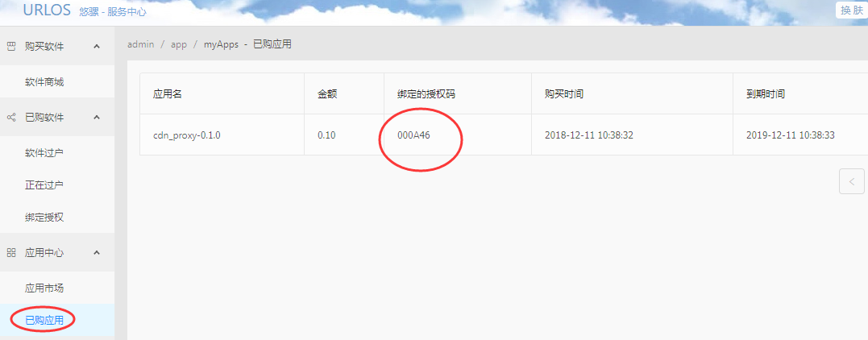This screenshot has height=340, width=868.
Task: Collapse the 应用中心 section chevron
Action: (x=97, y=253)
